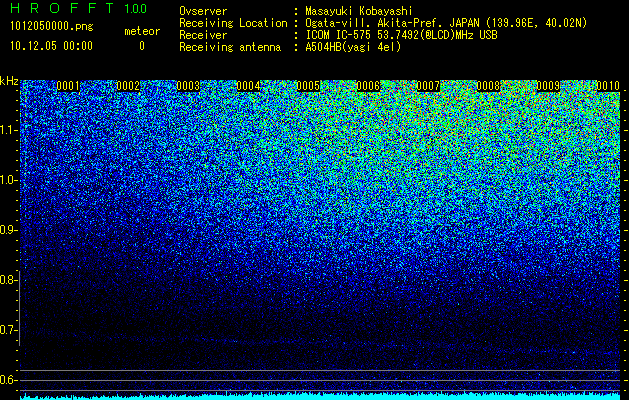This screenshot has height=400, width=629.
Task: Click receiver text ICOM IC-575 53.7492 MHz USB
Action: click(x=401, y=35)
